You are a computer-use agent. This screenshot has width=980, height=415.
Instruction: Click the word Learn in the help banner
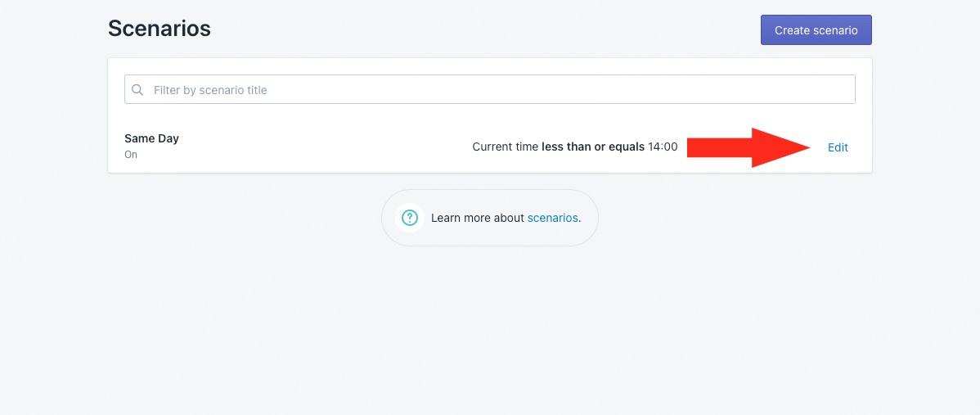click(446, 218)
